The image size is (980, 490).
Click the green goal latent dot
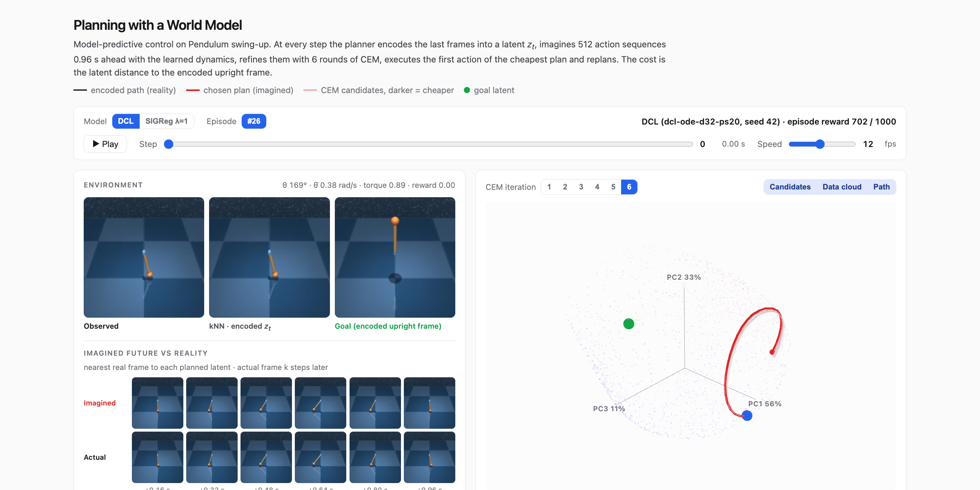pos(629,324)
